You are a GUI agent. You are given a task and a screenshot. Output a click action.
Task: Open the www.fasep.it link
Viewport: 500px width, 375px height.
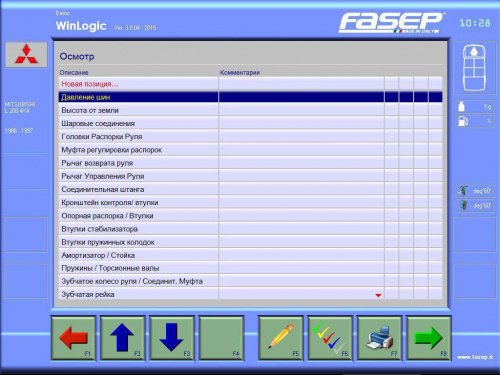coord(475,357)
